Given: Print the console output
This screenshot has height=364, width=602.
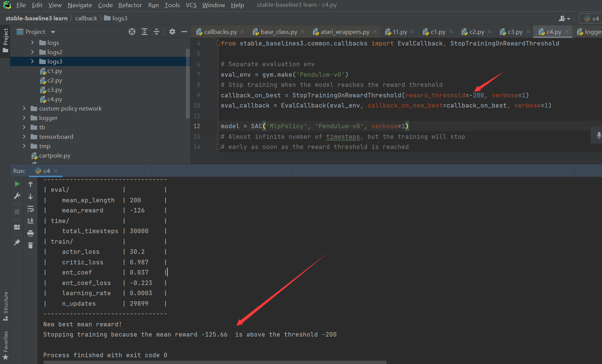Looking at the screenshot, I should (x=30, y=233).
